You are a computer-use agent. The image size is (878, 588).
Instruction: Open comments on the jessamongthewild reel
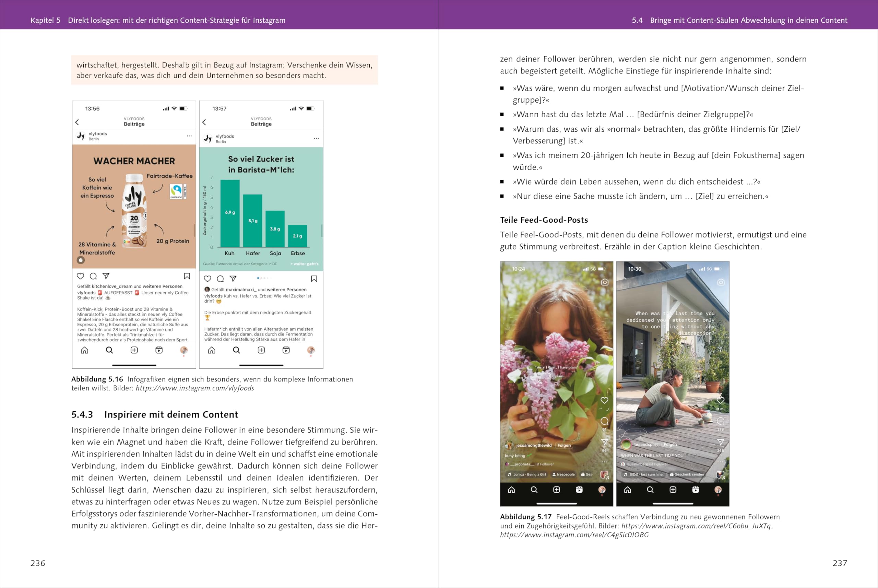click(x=604, y=421)
